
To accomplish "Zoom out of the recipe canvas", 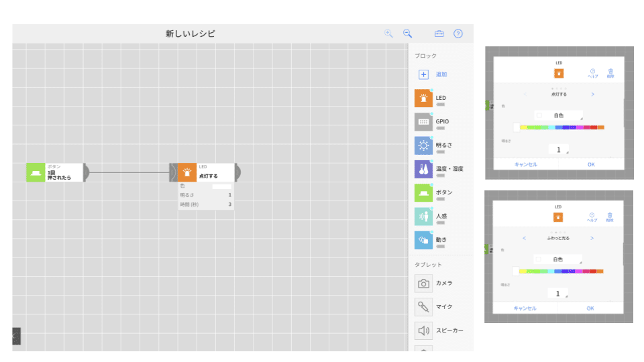I will click(407, 34).
